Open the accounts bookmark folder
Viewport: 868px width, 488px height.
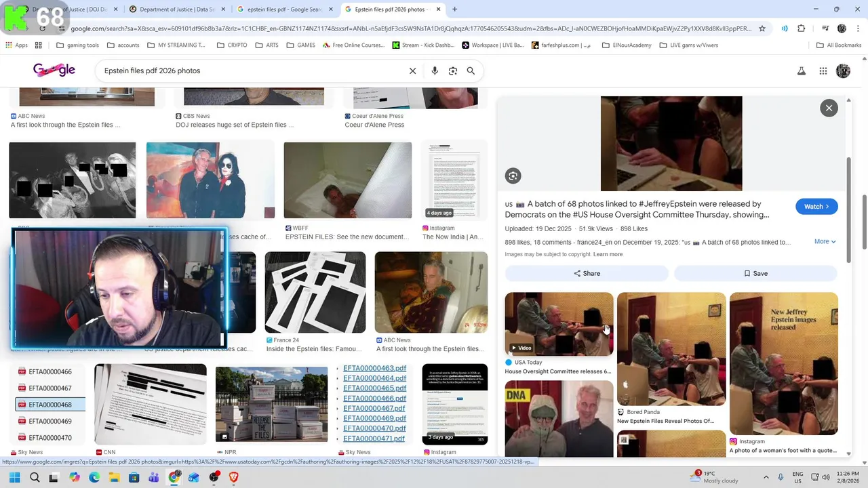[x=123, y=45]
